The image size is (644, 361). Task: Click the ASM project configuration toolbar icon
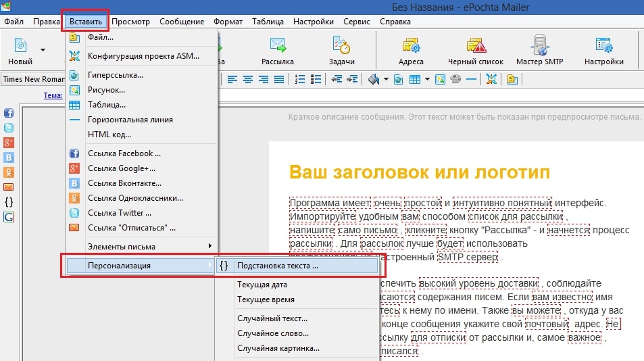tap(491, 79)
